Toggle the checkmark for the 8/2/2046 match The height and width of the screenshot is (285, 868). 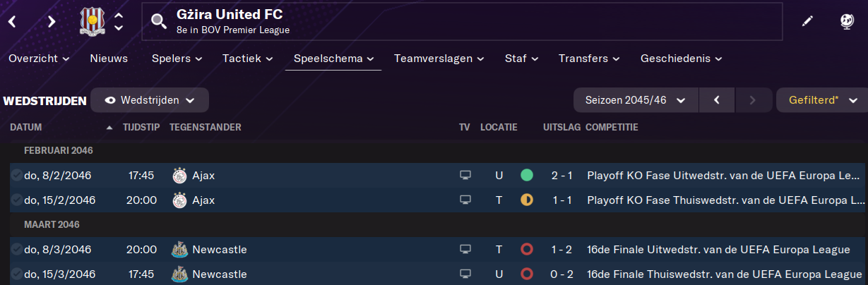(16, 176)
